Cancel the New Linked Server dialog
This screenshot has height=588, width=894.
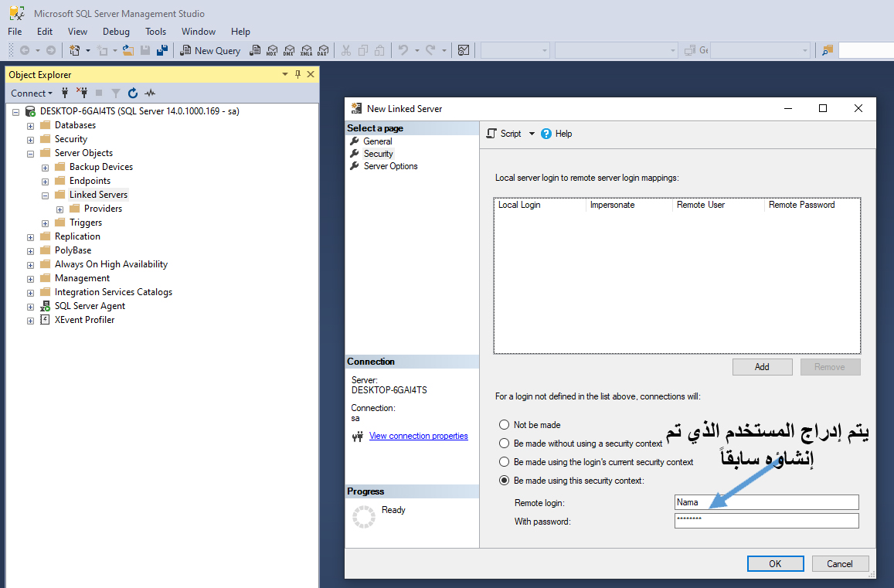pyautogui.click(x=840, y=563)
